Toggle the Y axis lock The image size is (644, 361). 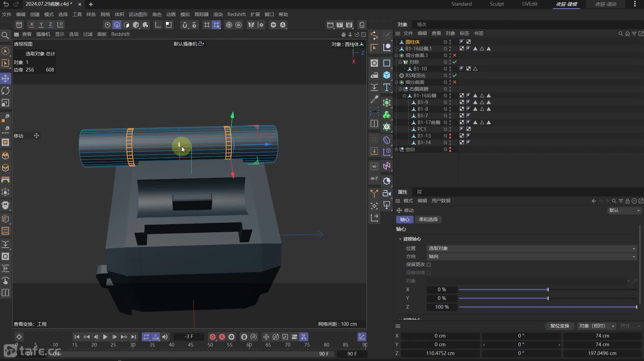coord(41,25)
